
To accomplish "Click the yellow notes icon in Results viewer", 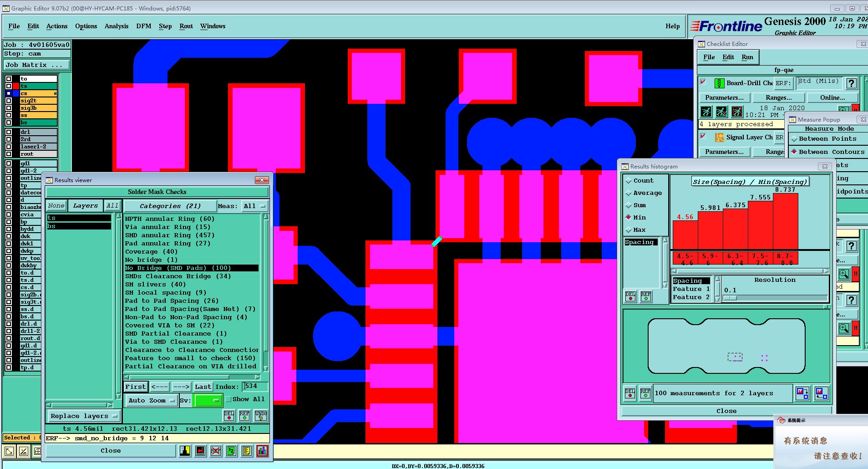I will point(247,451).
